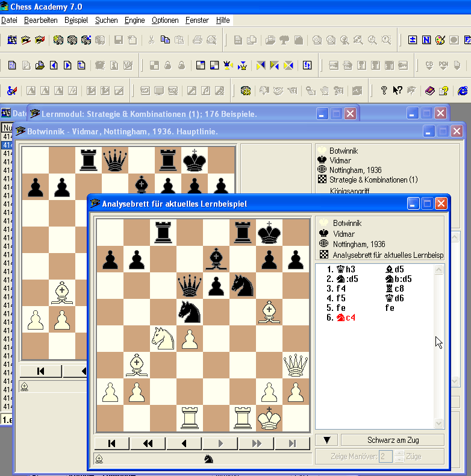The width and height of the screenshot is (471, 476).
Task: Click the last yellow-blue bowtie flip icon
Action: (289, 65)
